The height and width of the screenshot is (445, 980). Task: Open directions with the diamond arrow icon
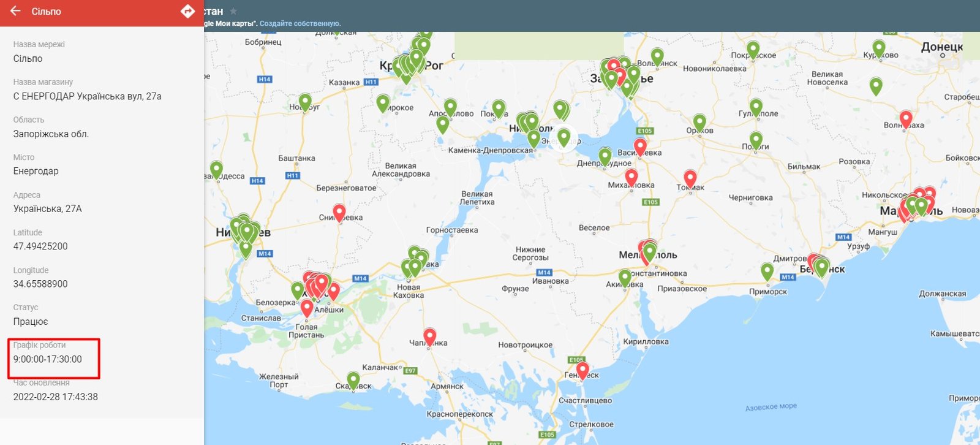click(187, 11)
